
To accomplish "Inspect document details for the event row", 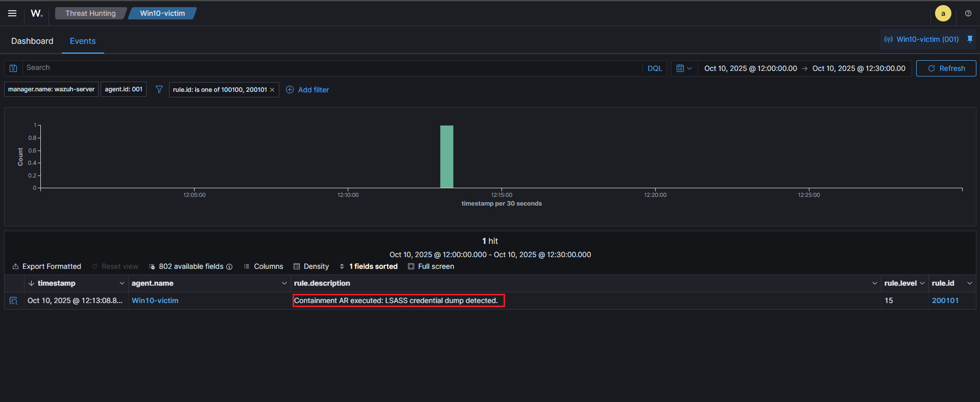I will [14, 301].
